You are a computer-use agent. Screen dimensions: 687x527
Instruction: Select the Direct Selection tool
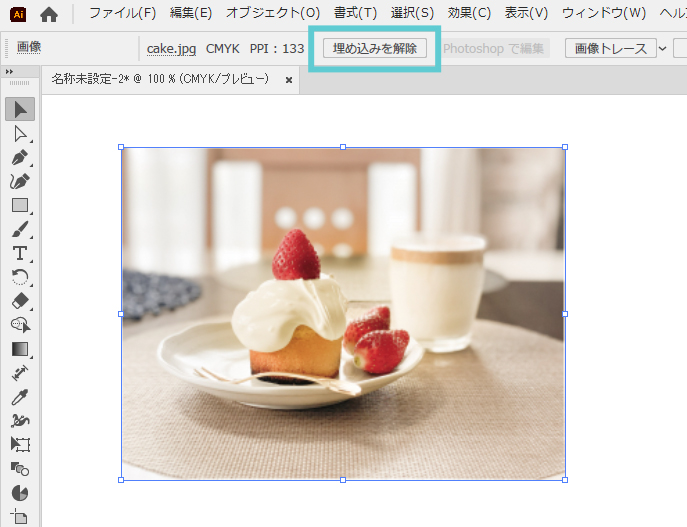20,134
